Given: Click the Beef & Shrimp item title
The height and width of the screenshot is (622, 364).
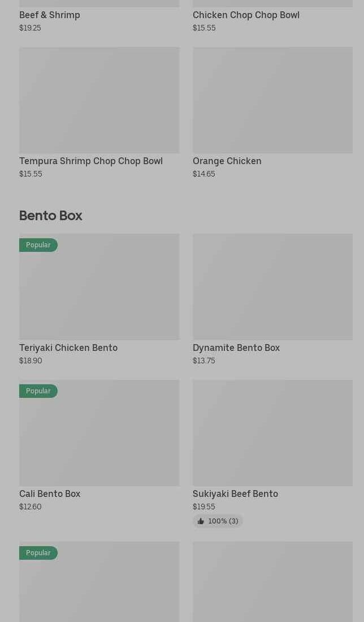Looking at the screenshot, I should (50, 15).
